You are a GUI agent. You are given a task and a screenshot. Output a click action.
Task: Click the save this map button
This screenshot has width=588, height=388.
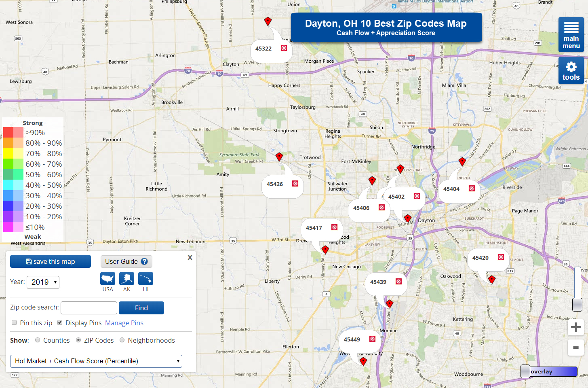pyautogui.click(x=51, y=261)
